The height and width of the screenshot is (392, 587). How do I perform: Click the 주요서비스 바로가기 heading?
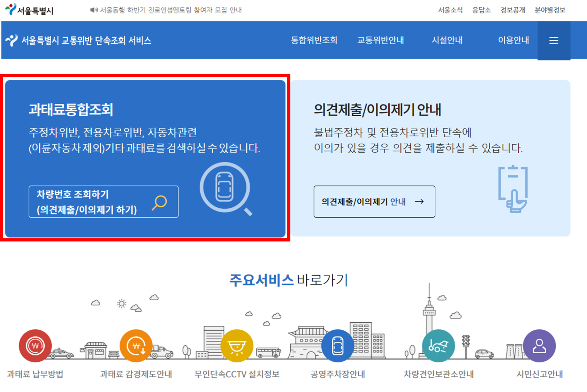click(x=289, y=280)
